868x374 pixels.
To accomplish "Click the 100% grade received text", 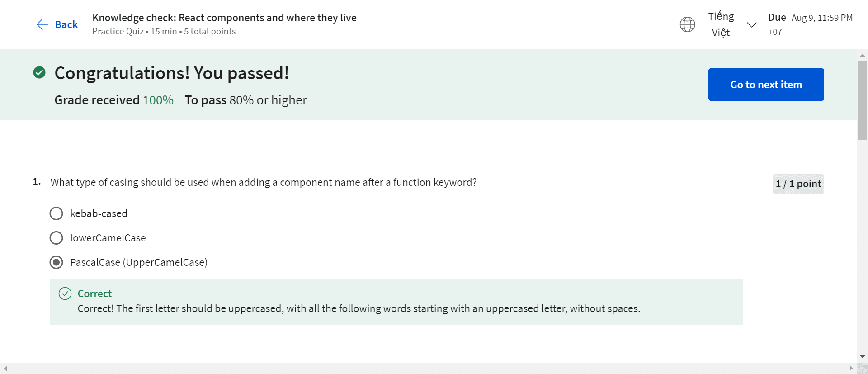I will (x=158, y=100).
